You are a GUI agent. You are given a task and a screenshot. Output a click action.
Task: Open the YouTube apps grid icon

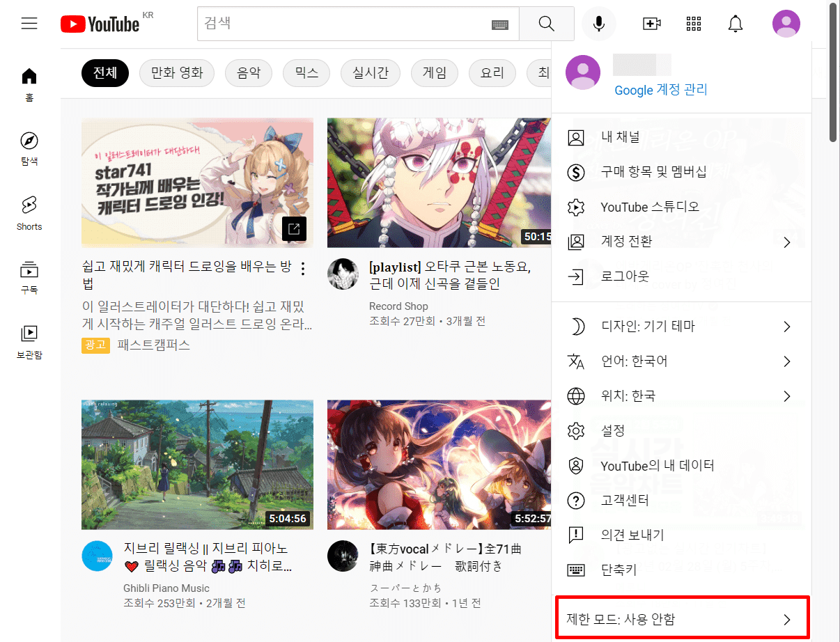[694, 24]
